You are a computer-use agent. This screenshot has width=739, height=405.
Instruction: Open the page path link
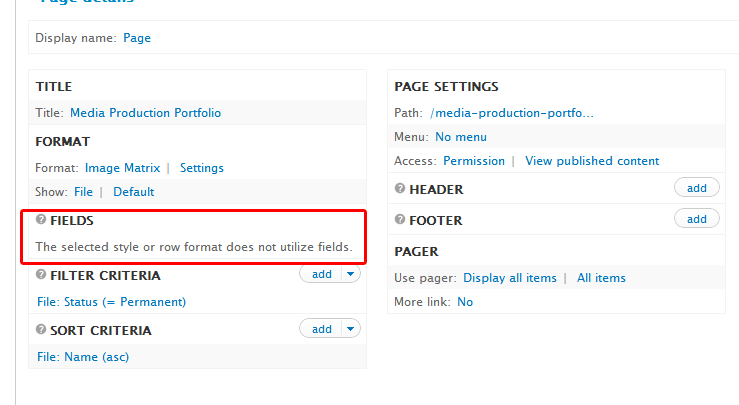[x=512, y=113]
